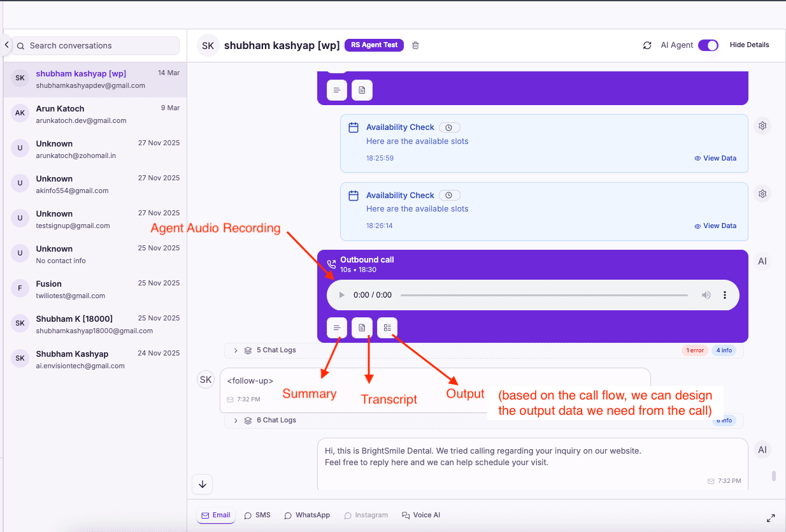Open audio player three-dot options menu
The height and width of the screenshot is (532, 786).
(724, 295)
